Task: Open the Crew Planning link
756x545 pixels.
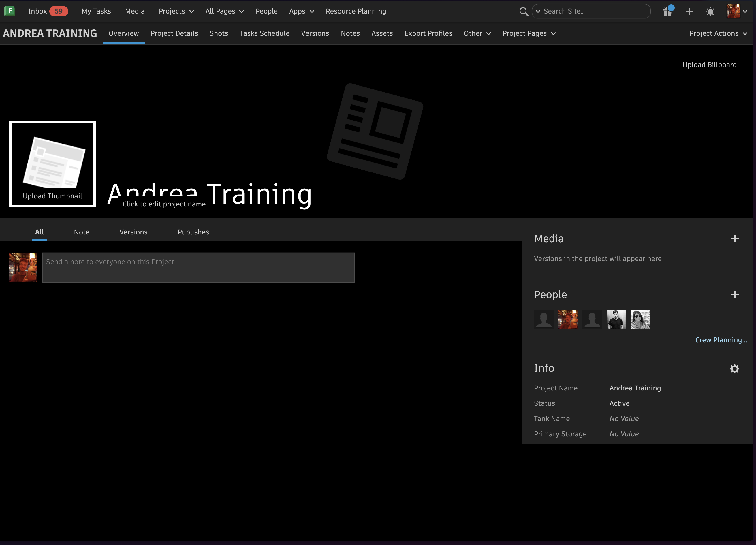Action: tap(721, 340)
